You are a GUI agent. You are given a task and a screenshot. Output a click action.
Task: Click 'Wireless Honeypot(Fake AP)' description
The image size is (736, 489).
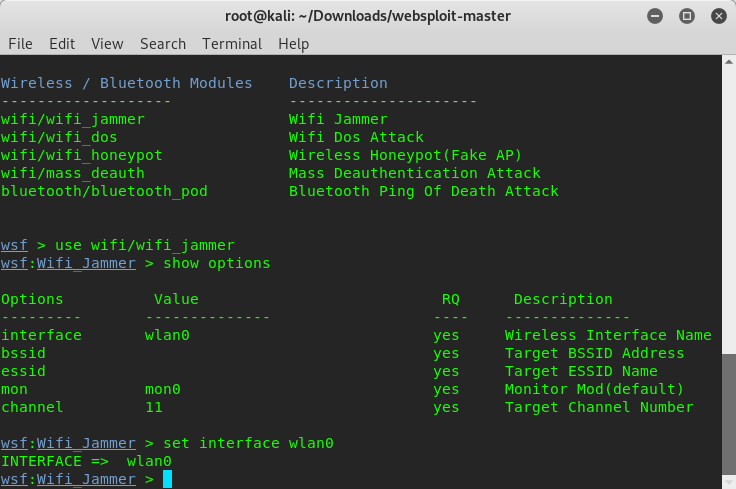405,155
